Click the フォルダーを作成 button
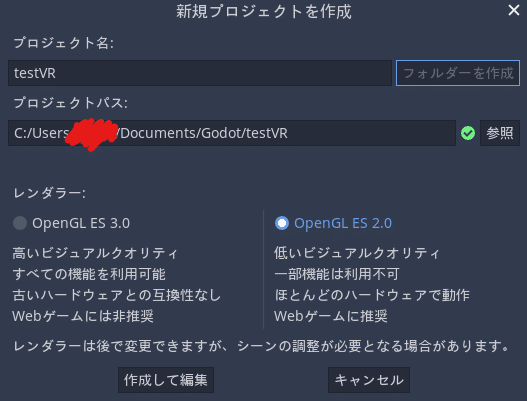527x401 pixels. [x=458, y=73]
